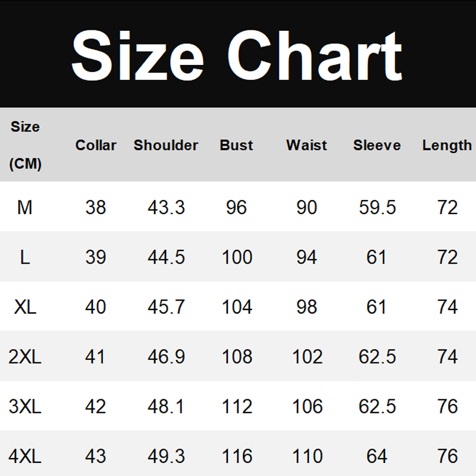476x476 pixels.
Task: Click sleeve value 59.5 in M row
Action: [x=377, y=207]
